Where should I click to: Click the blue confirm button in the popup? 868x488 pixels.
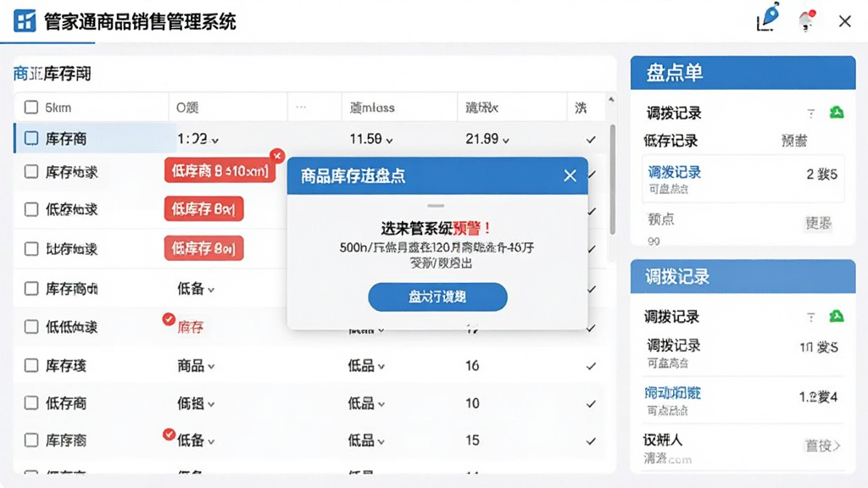point(437,297)
